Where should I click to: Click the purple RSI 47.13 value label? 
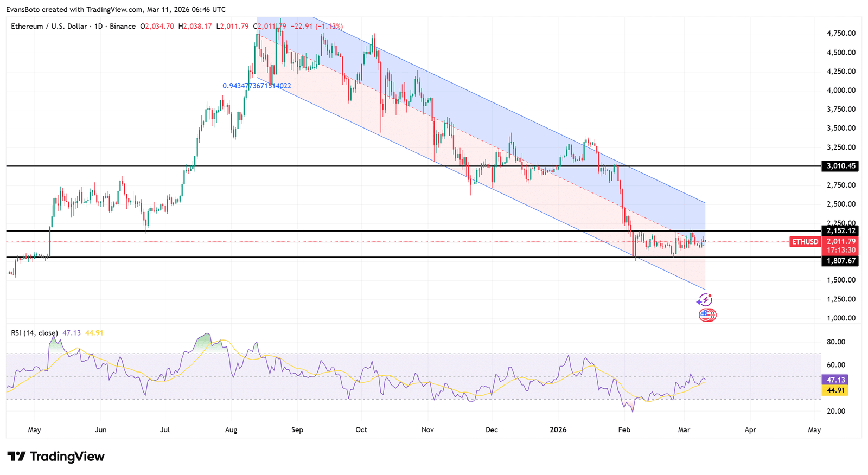coord(834,380)
